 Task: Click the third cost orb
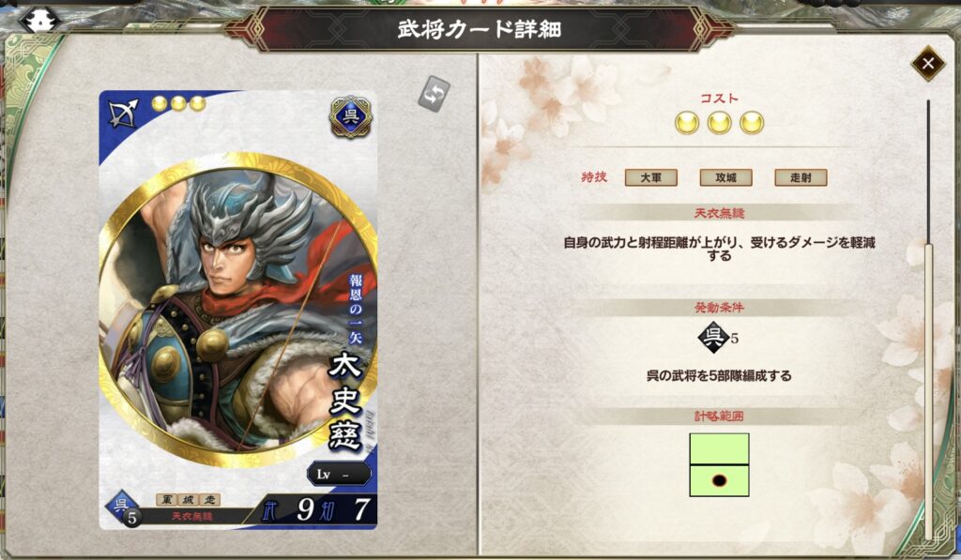pos(752,123)
